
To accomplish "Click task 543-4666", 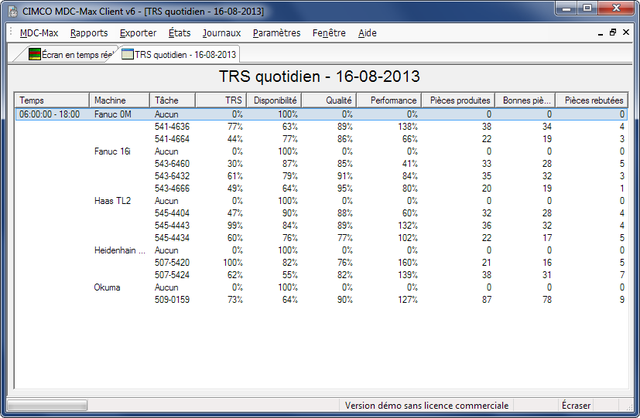I will (172, 189).
